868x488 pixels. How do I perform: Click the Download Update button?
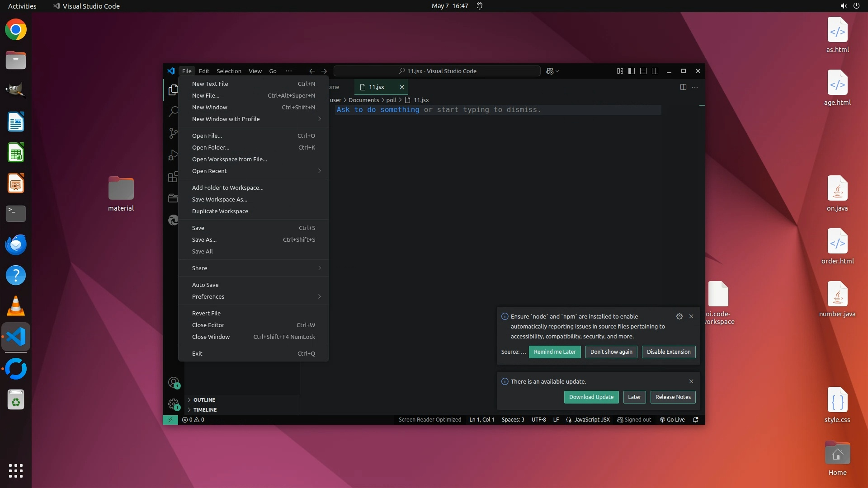(591, 397)
